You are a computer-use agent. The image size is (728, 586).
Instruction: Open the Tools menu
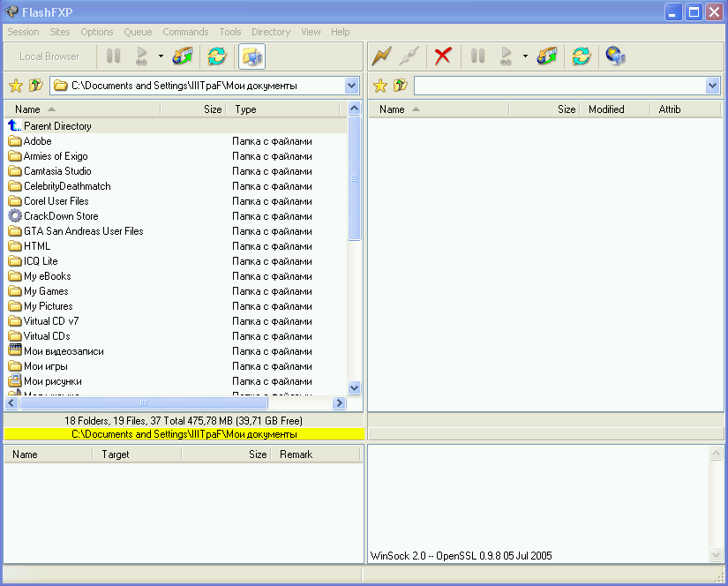pyautogui.click(x=230, y=32)
